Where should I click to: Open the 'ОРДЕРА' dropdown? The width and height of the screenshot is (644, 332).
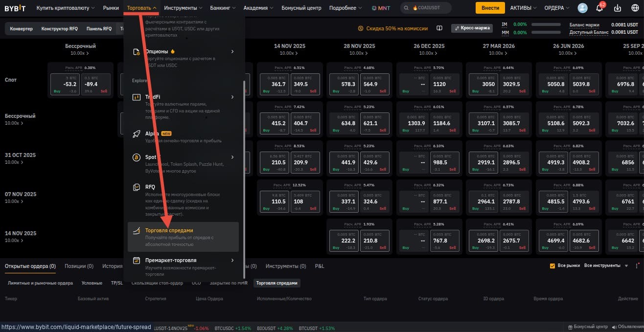[557, 8]
